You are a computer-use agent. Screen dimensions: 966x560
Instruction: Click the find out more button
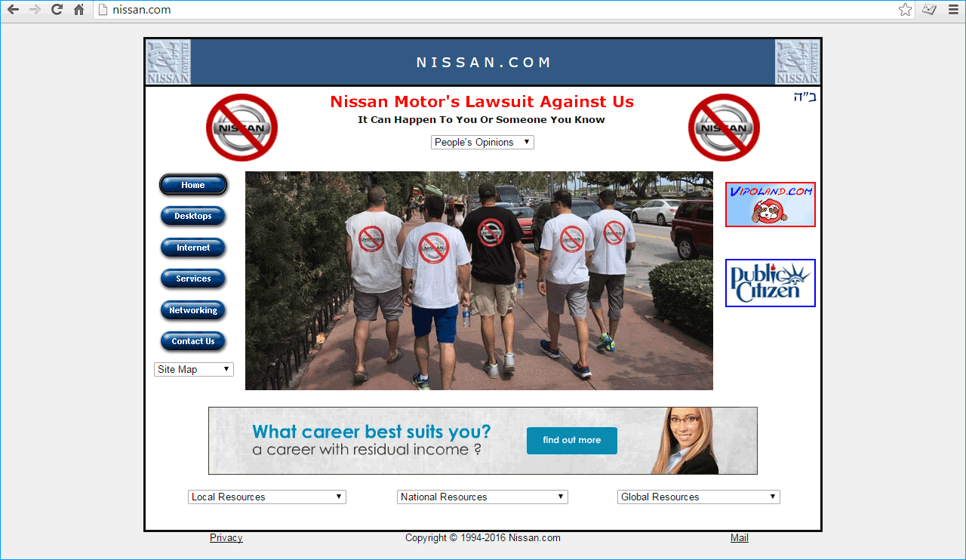click(571, 441)
